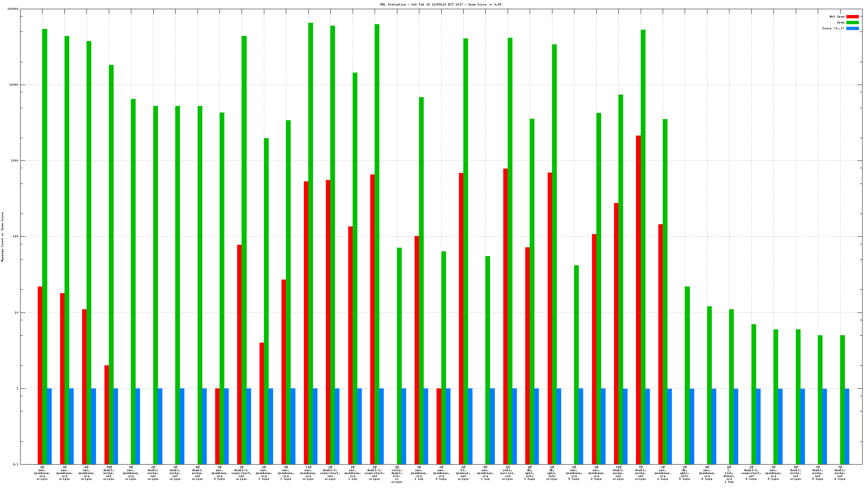This screenshot has height=488, width=868.
Task: Click the dnsbl-3.uceprotect.net origin axis label
Action: 242,473
